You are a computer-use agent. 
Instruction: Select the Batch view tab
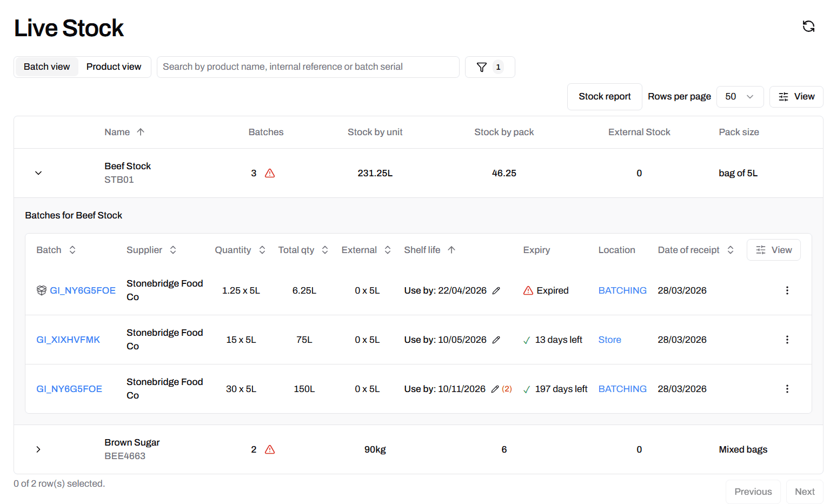click(x=47, y=67)
